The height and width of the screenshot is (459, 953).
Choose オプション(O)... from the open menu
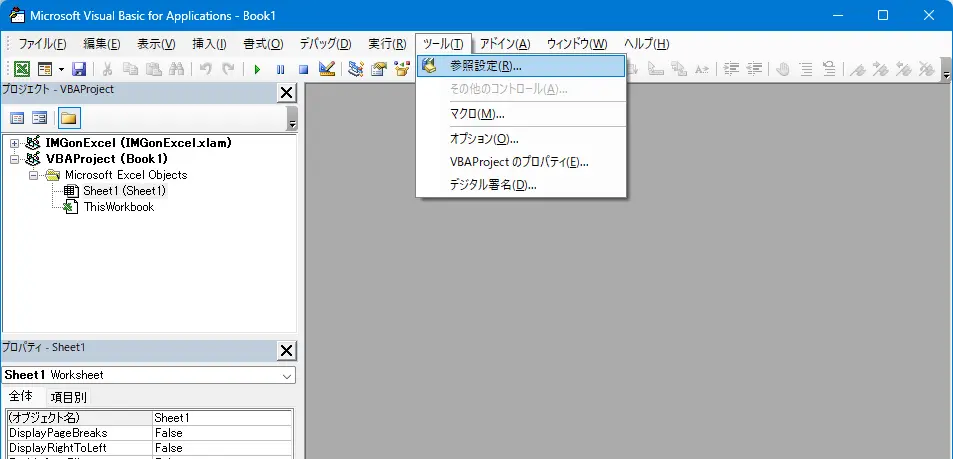click(x=484, y=138)
